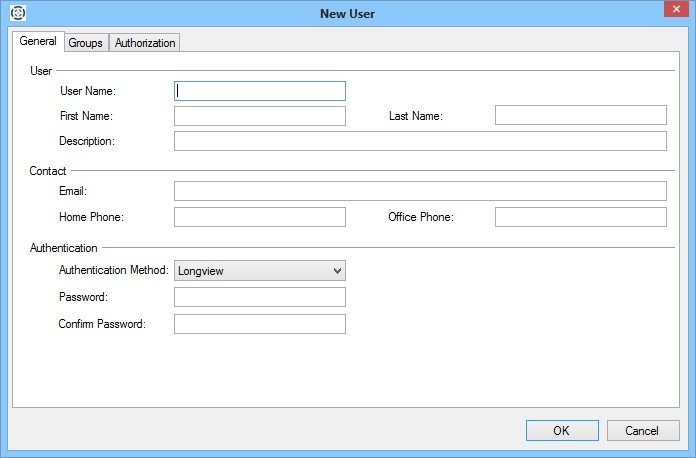Select the Description text field

click(420, 141)
